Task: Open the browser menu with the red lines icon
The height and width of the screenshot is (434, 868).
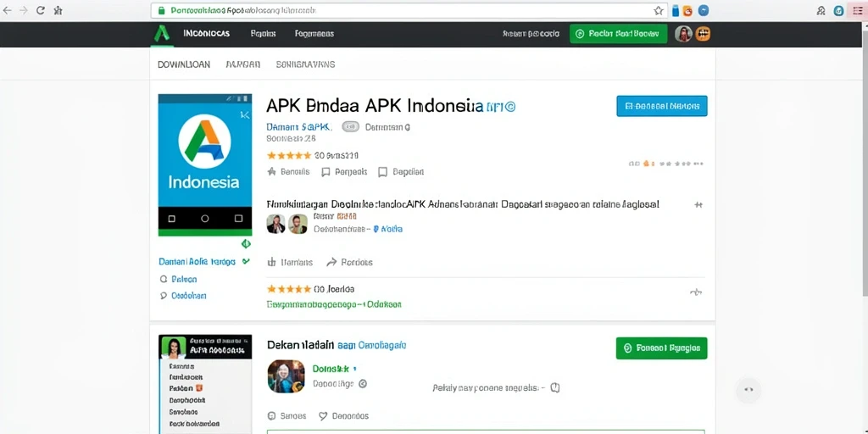Action: coord(858,10)
